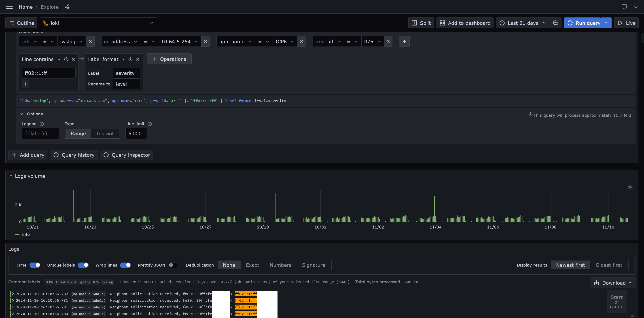Image resolution: width=644 pixels, height=318 pixels.
Task: Click the zoom out time range icon
Action: coord(555,23)
